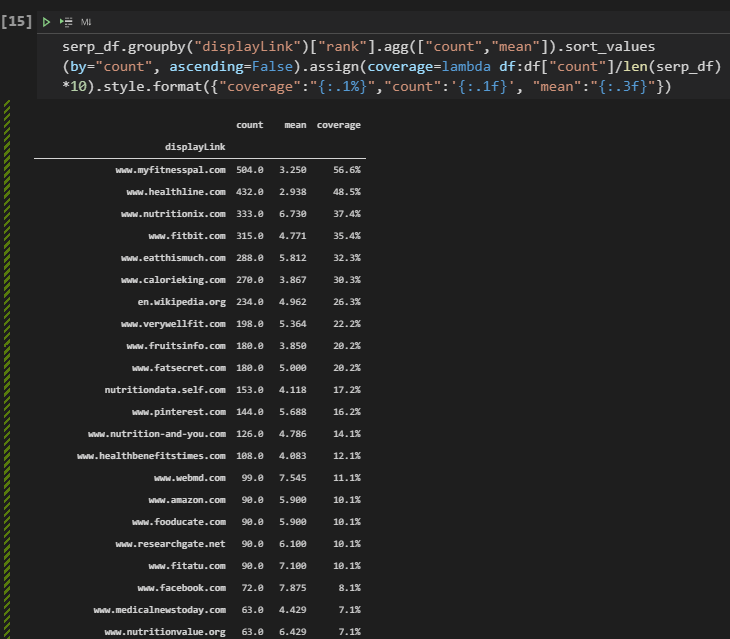Click the coverage column header
The width and height of the screenshot is (730, 639).
(338, 125)
